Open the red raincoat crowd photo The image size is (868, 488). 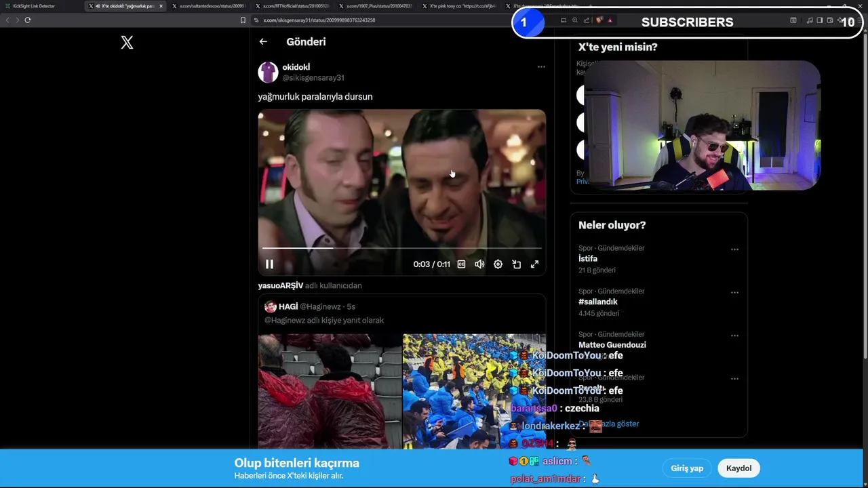pos(330,391)
